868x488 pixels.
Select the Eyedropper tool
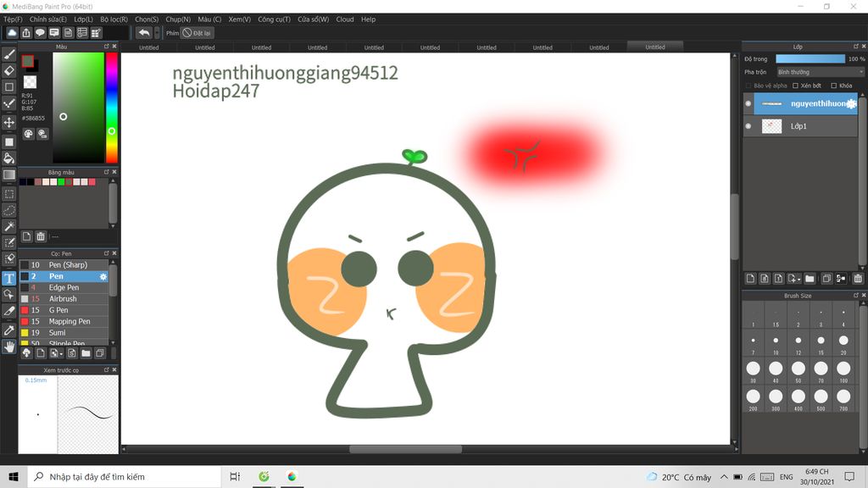click(9, 330)
